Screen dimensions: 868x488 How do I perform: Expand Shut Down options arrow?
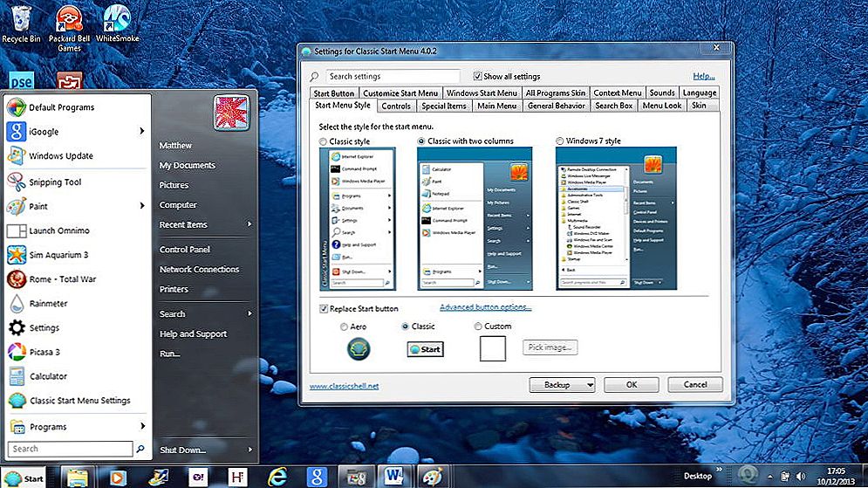click(x=249, y=450)
